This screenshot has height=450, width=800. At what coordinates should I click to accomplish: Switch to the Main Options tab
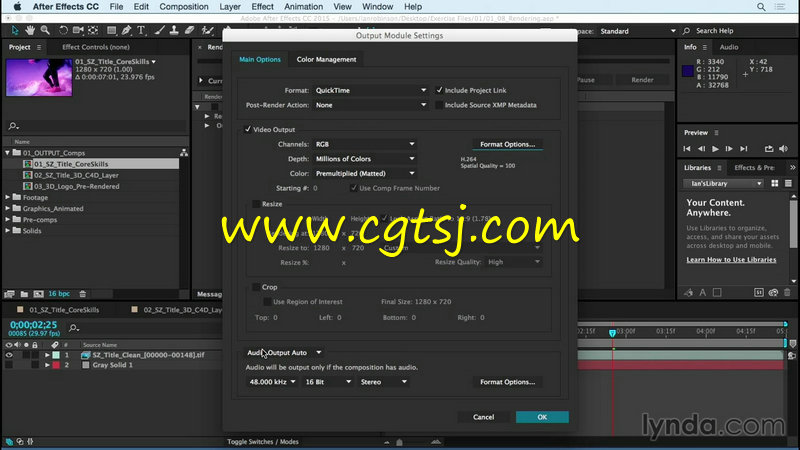point(260,59)
